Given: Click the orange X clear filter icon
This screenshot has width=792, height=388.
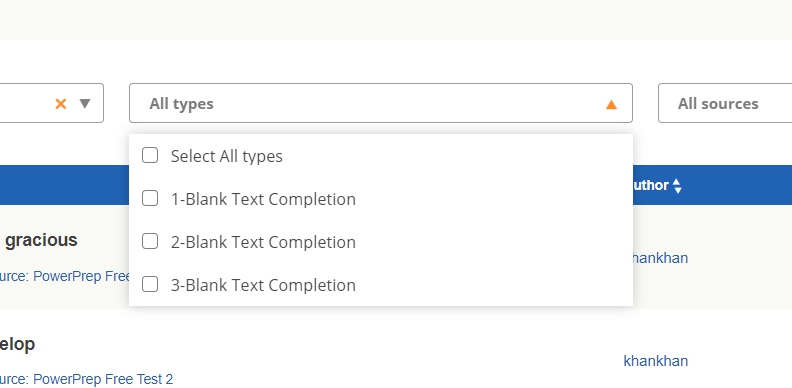Looking at the screenshot, I should pos(61,104).
